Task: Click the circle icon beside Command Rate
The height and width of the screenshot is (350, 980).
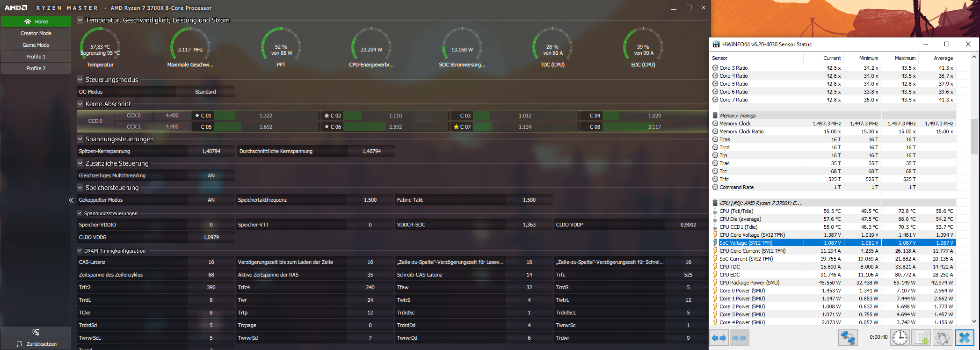Action: (715, 187)
